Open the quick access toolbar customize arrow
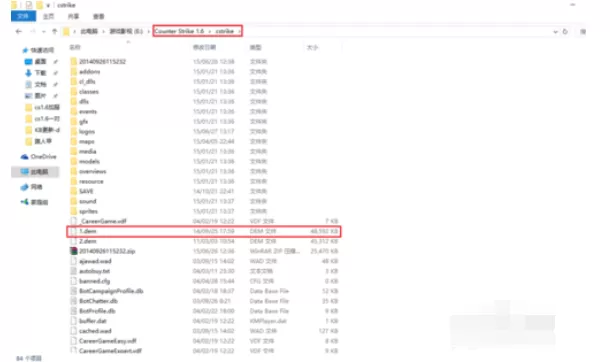Viewport: 610px width, 362px height. [48, 5]
